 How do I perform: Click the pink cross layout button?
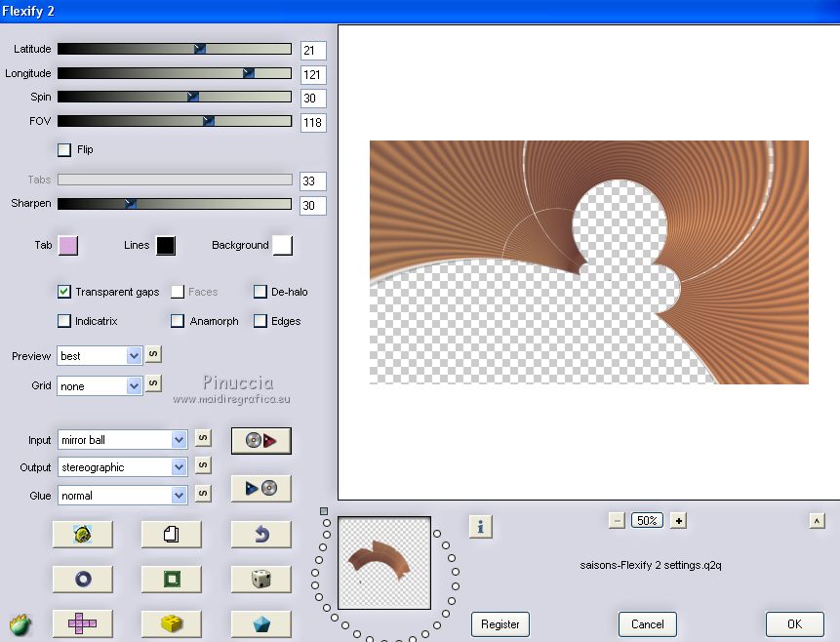click(x=83, y=623)
